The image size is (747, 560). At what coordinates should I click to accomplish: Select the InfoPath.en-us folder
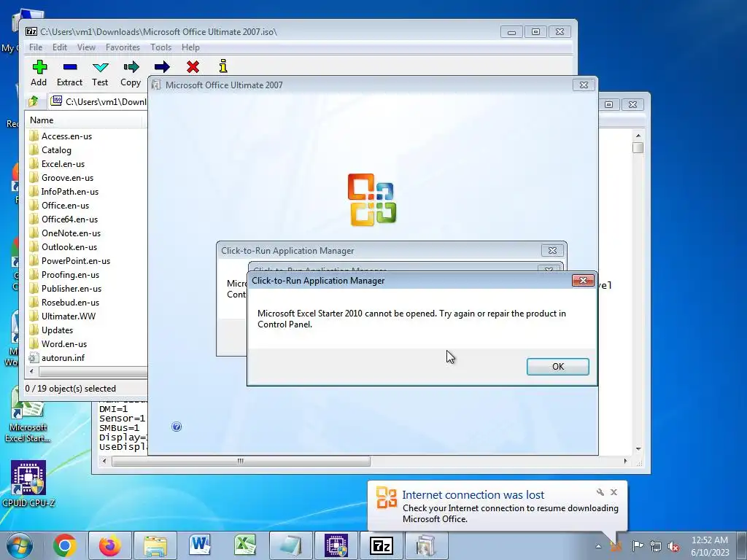(x=63, y=192)
